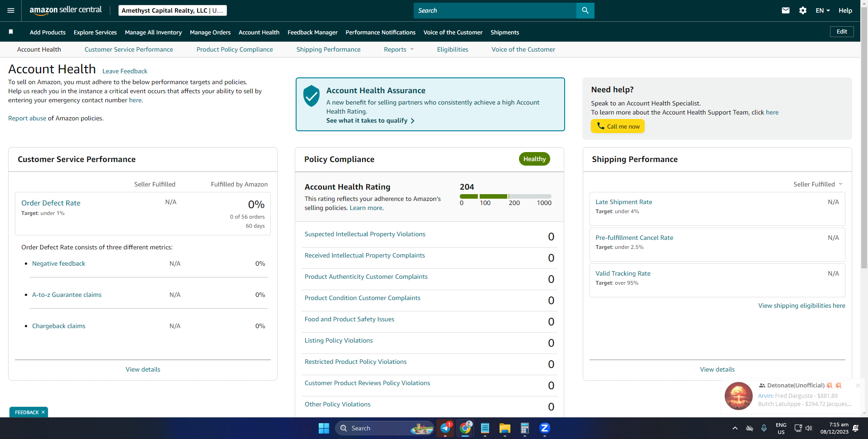Click the Detonate notification avatar thumbnail

739,396
